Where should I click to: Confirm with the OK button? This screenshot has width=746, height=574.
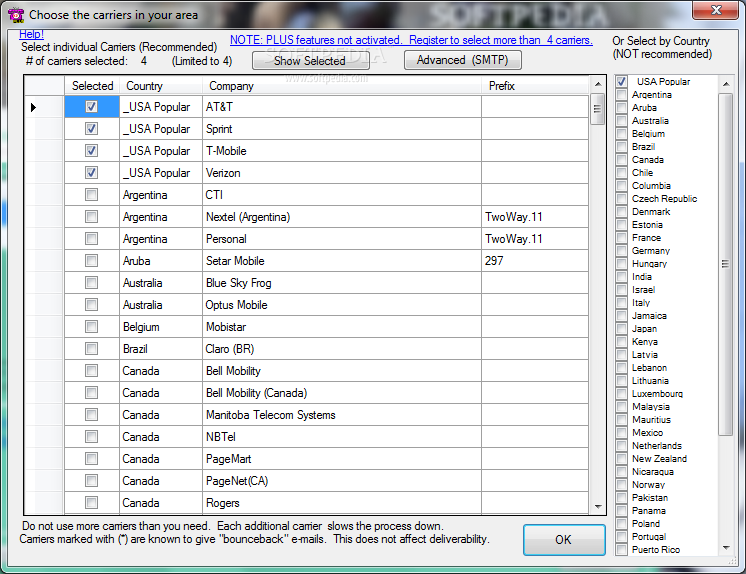tap(564, 540)
